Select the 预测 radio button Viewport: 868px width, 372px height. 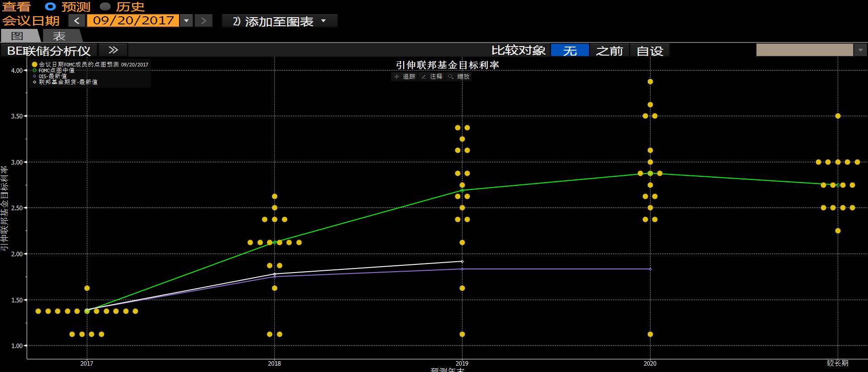50,6
